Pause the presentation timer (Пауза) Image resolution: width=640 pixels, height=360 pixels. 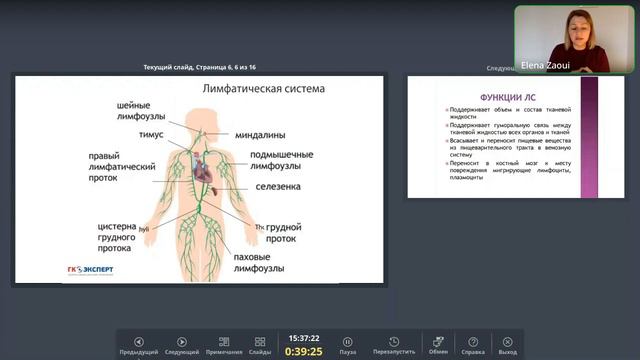(x=347, y=346)
